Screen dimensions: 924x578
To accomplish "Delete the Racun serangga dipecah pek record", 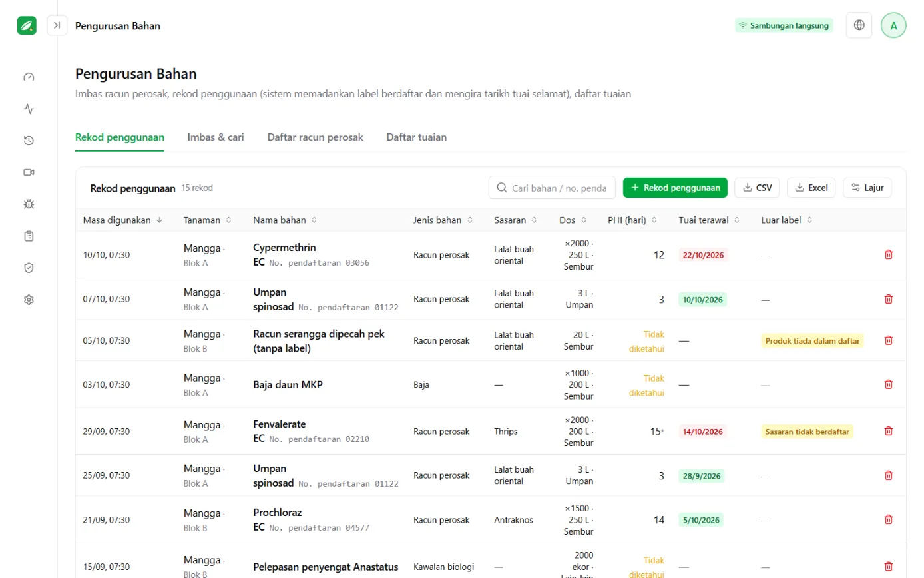I will tap(888, 340).
